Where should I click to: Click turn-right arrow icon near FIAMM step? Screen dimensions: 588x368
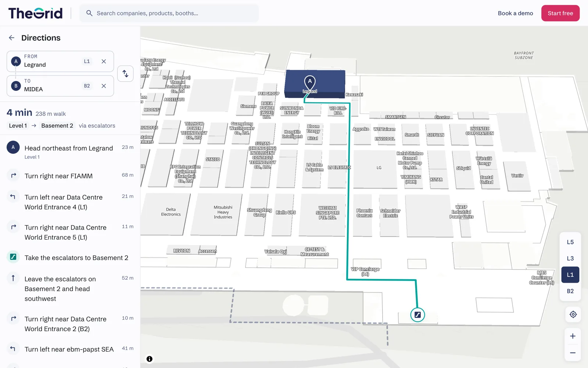[13, 176]
